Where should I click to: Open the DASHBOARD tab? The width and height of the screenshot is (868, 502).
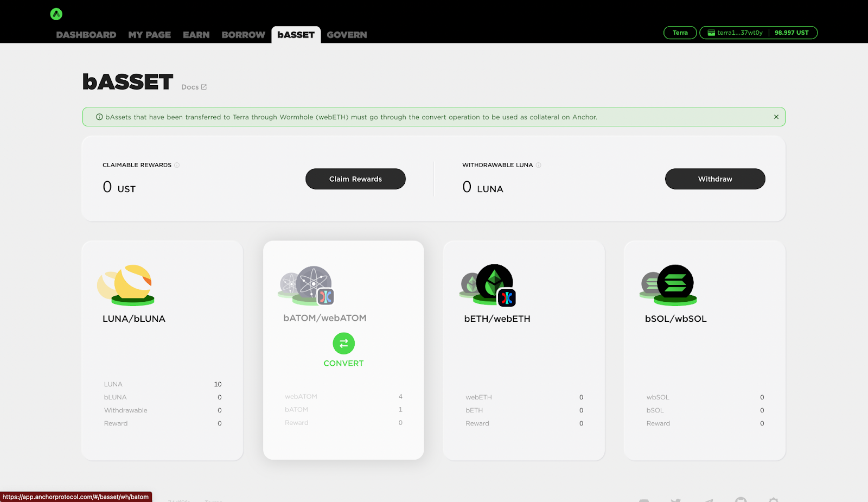click(86, 35)
